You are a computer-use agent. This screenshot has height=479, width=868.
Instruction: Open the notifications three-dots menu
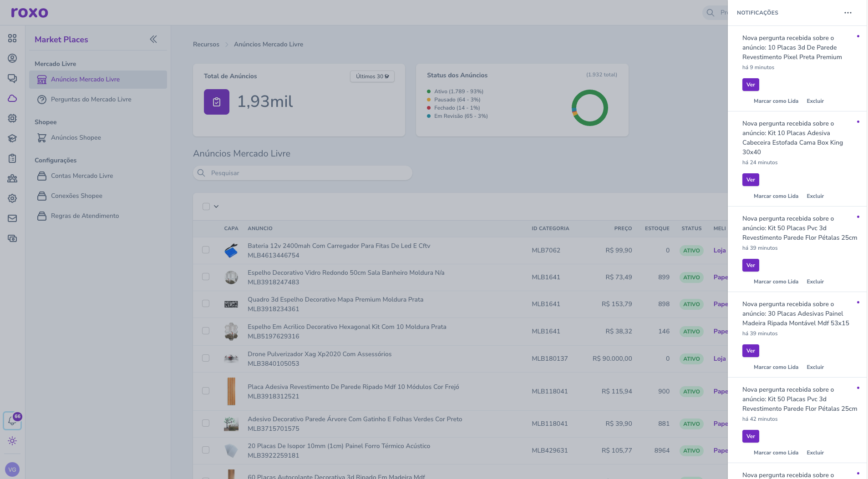click(848, 13)
